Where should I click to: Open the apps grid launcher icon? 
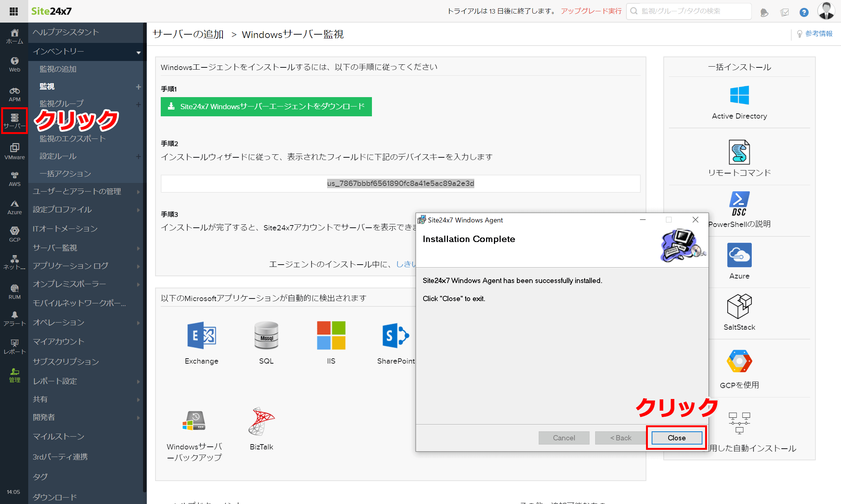pos(14,11)
